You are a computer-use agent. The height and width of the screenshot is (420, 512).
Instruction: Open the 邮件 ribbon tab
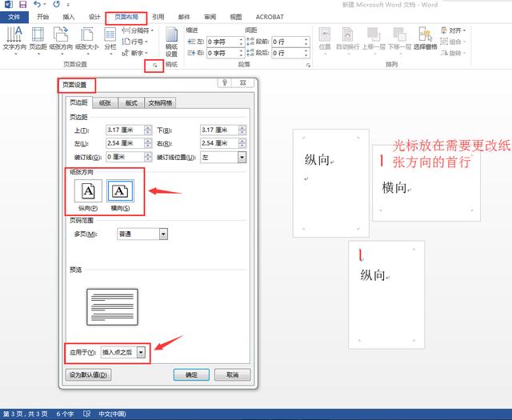pyautogui.click(x=184, y=17)
